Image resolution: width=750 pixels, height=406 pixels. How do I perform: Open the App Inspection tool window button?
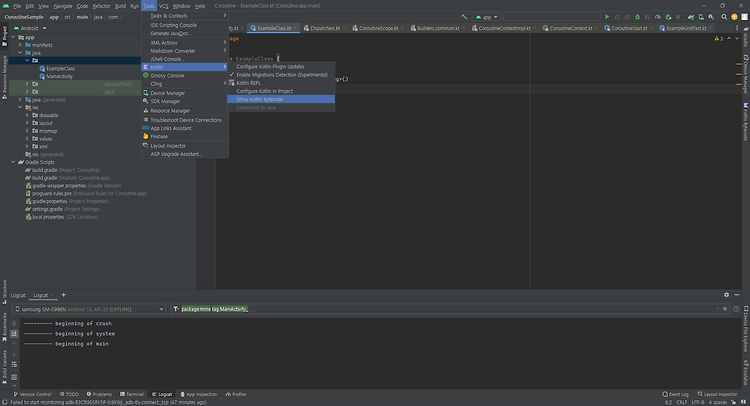[x=198, y=394]
